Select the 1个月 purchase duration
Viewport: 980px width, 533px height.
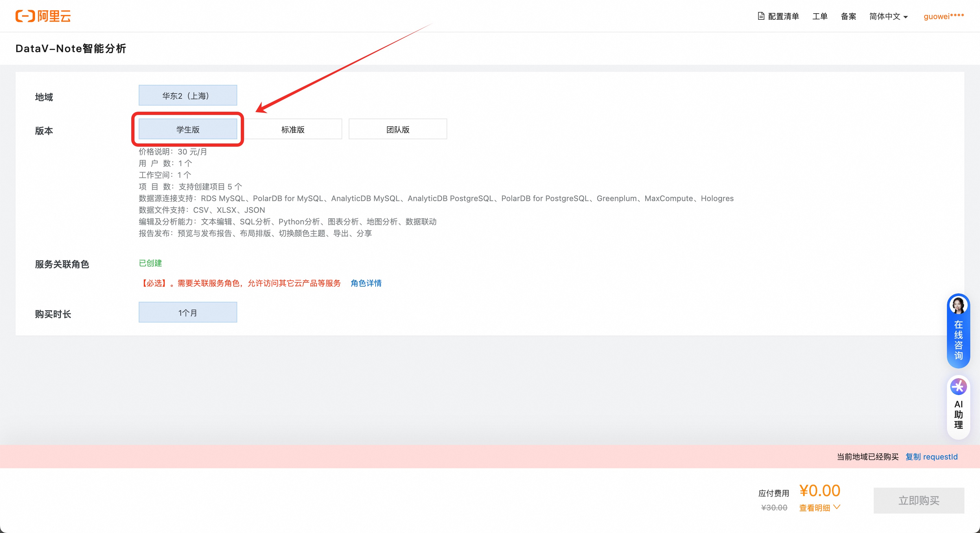[x=188, y=312]
